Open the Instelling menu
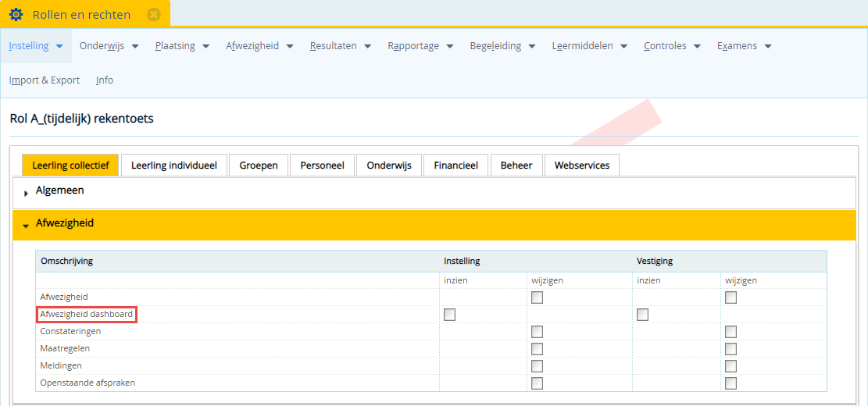The image size is (868, 406). pos(36,46)
